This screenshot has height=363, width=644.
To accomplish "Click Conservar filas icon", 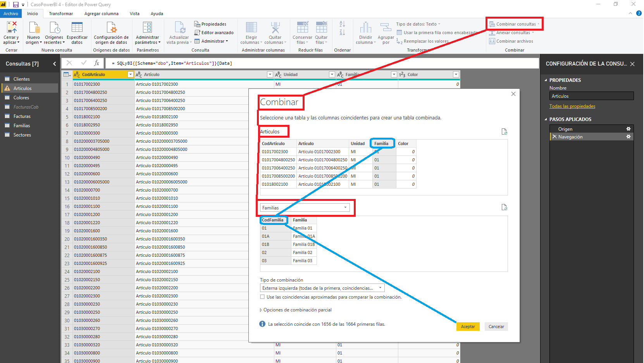I will pos(303,28).
